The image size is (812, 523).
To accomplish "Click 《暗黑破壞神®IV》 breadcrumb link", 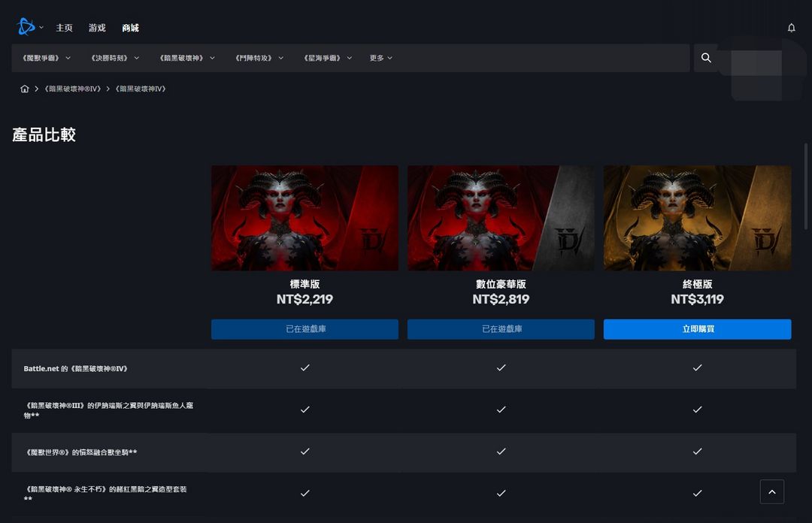I will click(x=72, y=89).
